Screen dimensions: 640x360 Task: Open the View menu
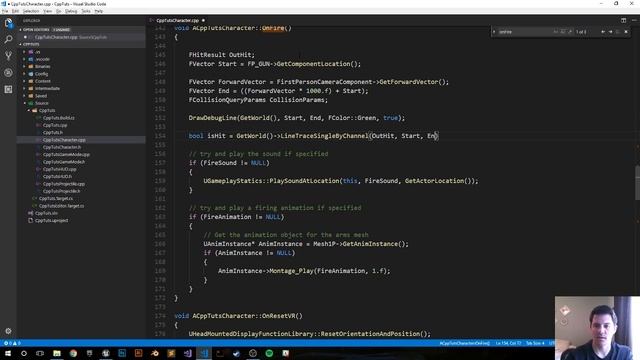(47, 11)
